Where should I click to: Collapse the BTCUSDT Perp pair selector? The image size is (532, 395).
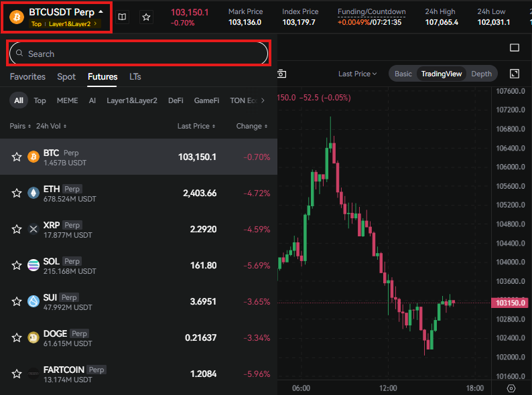[101, 11]
